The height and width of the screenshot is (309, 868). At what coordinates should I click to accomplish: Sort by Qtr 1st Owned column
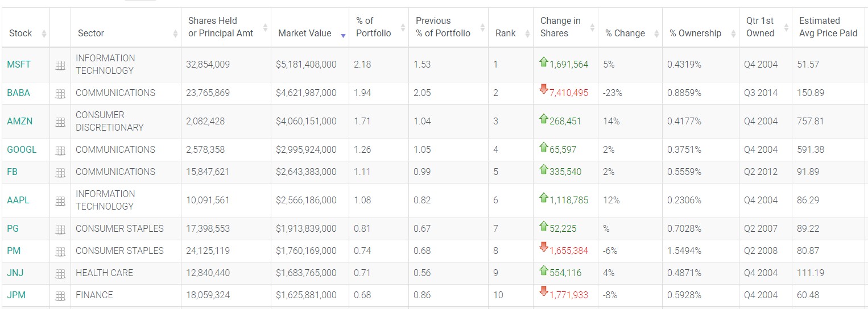click(x=760, y=27)
